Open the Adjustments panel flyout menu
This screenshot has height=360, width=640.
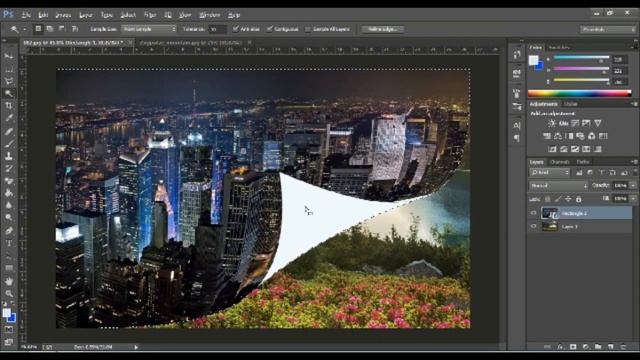tap(634, 104)
